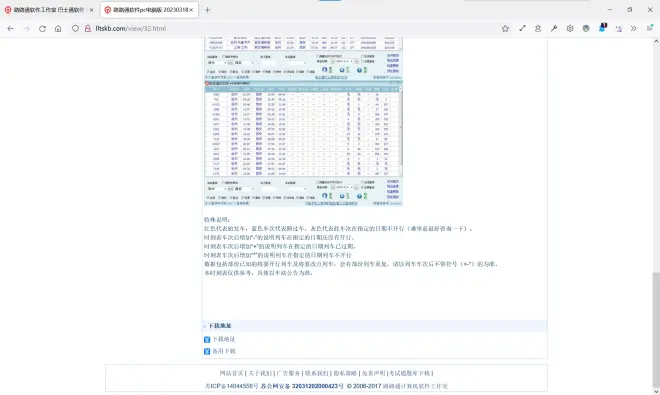Click the vertical scrollbar down arrow
Screen dimensions: 660x395
[x=656, y=391]
